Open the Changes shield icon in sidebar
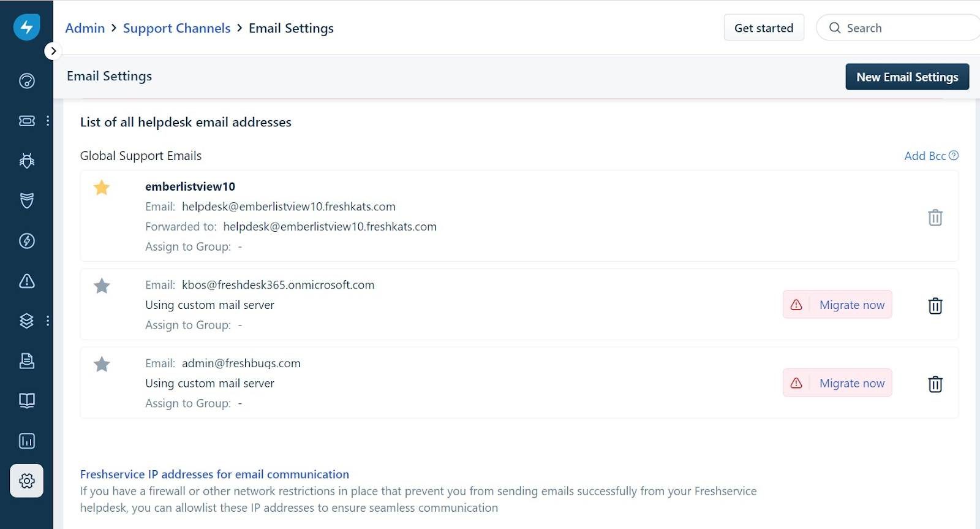This screenshot has width=980, height=529. (26, 200)
